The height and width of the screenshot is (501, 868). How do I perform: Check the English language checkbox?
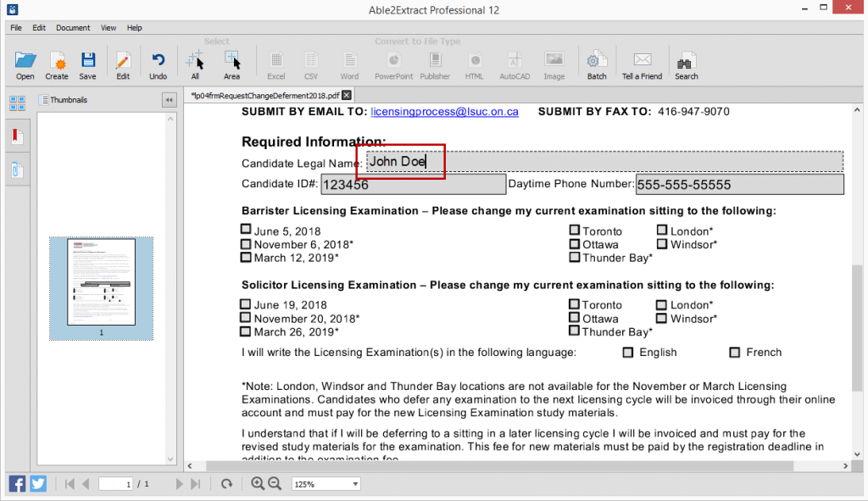(x=626, y=352)
